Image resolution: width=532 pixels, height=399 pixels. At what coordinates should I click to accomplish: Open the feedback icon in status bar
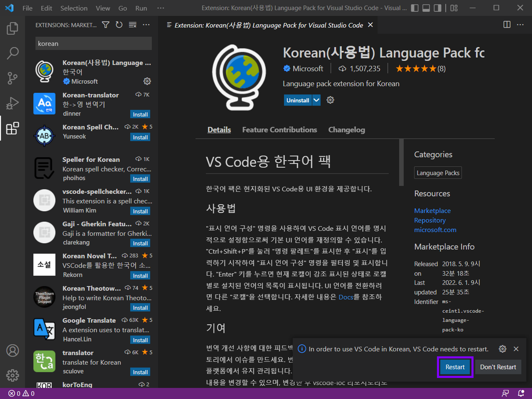[x=505, y=393]
